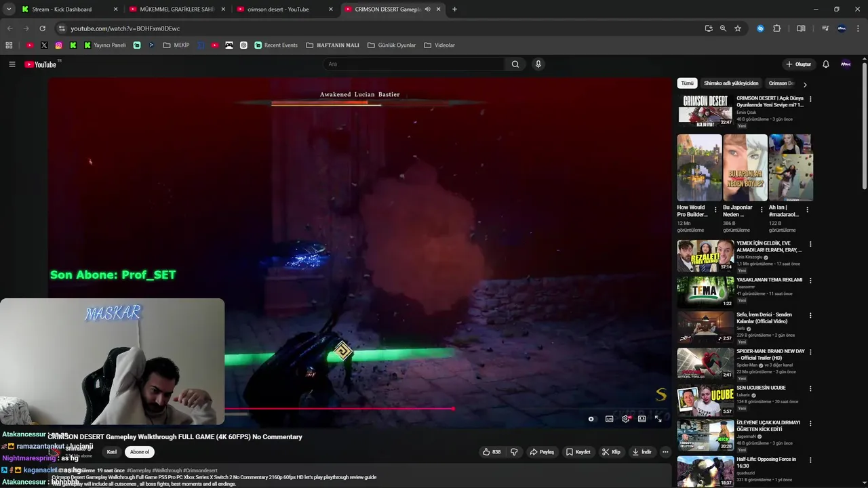The height and width of the screenshot is (488, 868).
Task: Go to the YouTube home logo
Action: [x=41, y=64]
